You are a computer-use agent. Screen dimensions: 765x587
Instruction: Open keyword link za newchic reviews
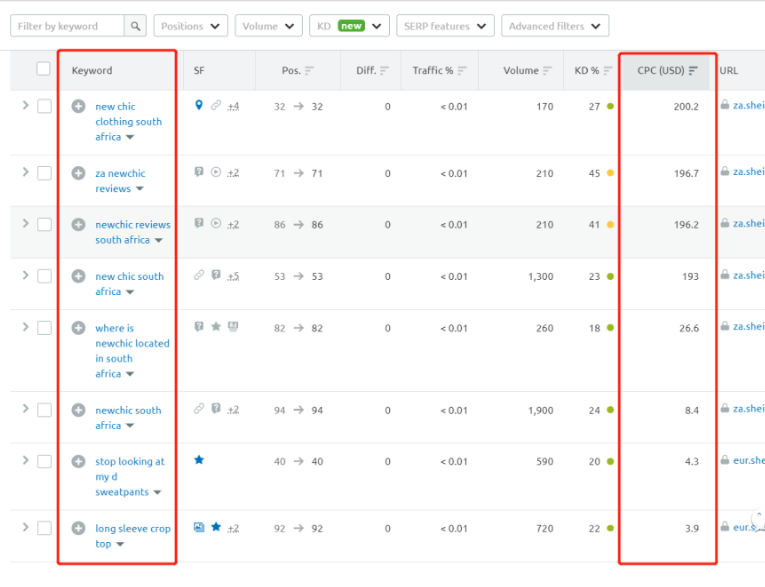click(x=120, y=181)
